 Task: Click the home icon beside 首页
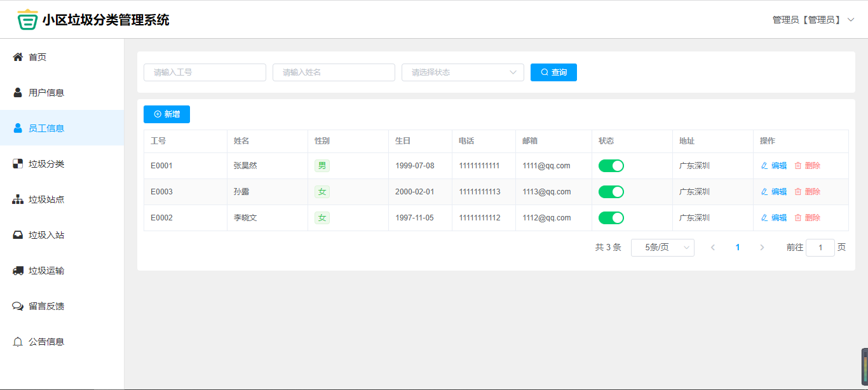click(18, 57)
